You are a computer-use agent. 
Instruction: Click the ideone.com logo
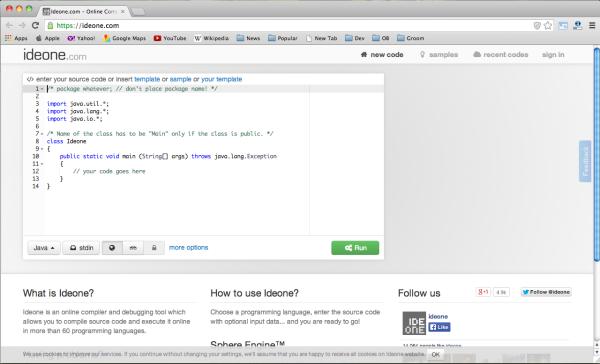[55, 55]
